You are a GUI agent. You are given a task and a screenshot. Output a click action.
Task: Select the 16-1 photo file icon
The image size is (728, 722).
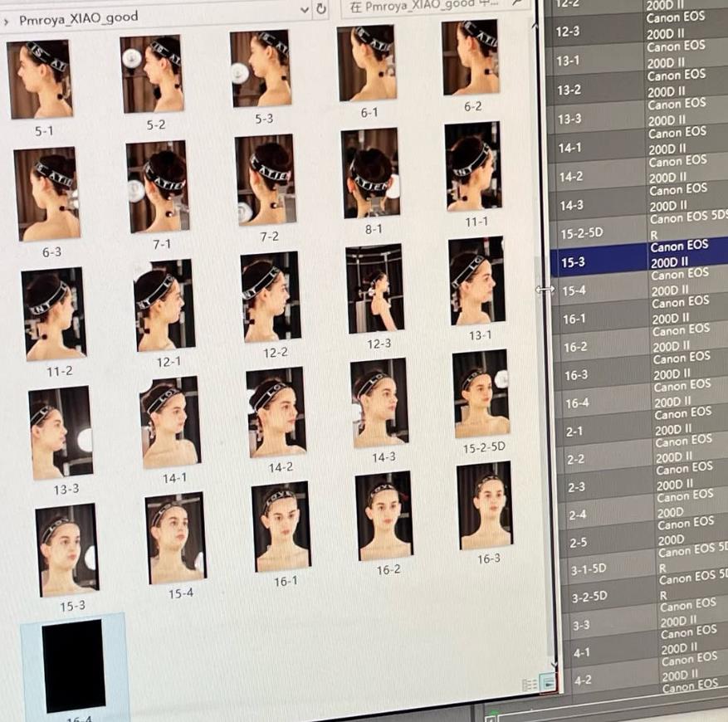(x=281, y=526)
